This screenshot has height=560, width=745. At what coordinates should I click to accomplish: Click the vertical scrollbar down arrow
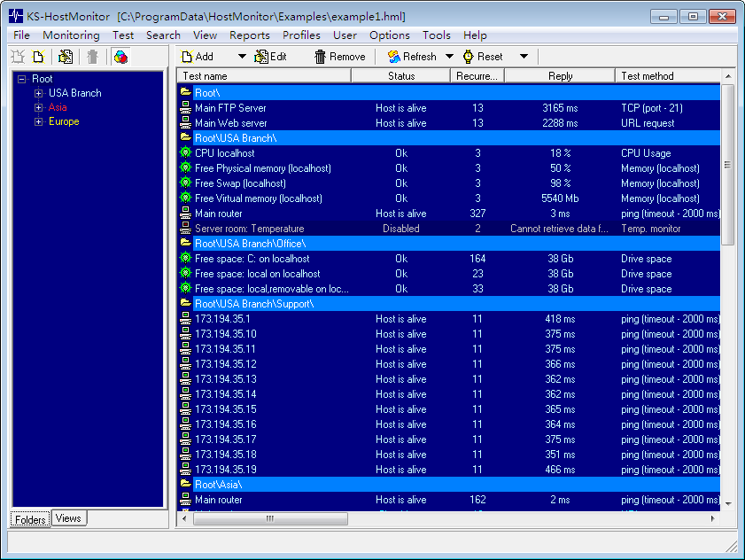tap(728, 504)
